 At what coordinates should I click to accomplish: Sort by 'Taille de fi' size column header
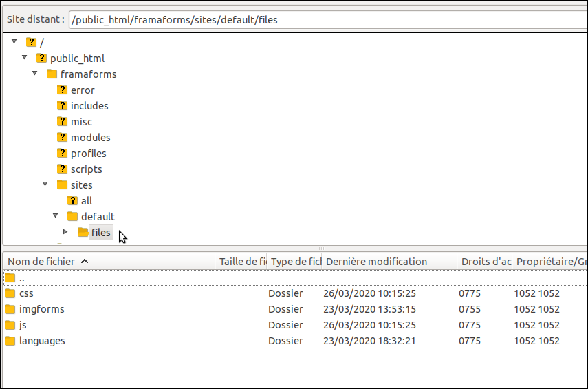click(241, 262)
